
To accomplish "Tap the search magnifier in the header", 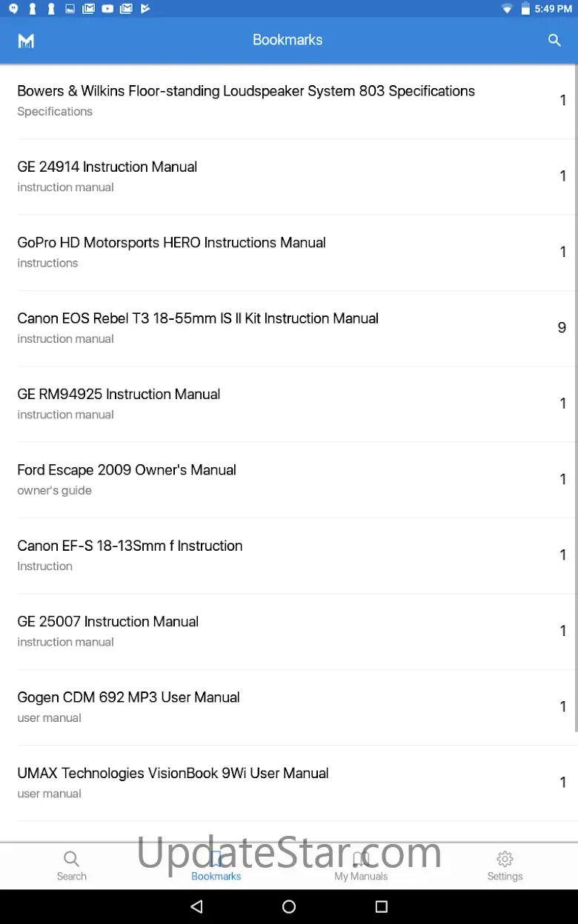I will click(x=554, y=40).
